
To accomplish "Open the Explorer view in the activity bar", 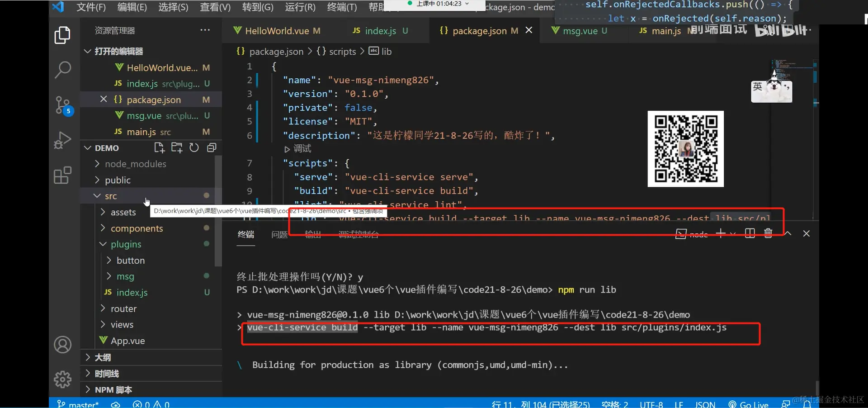I will (62, 35).
